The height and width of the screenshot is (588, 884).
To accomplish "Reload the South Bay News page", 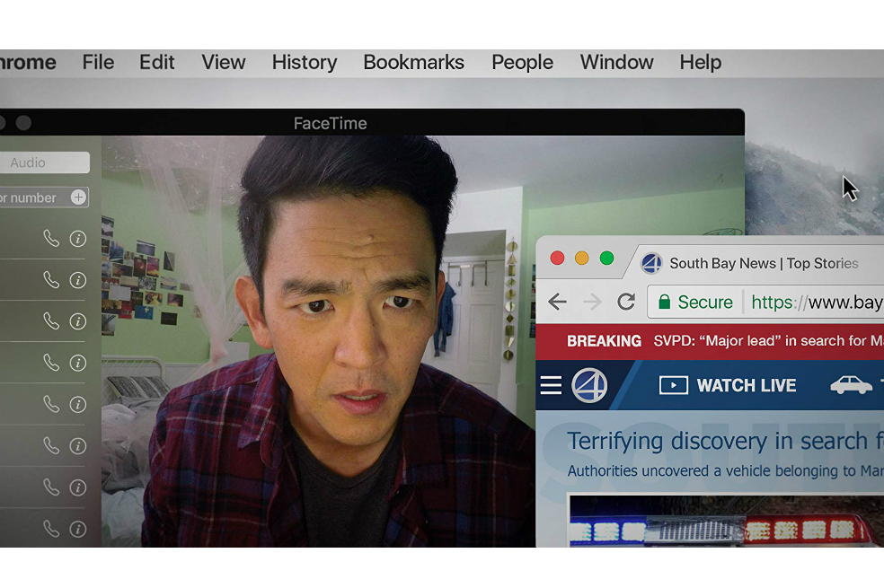I will [x=626, y=302].
